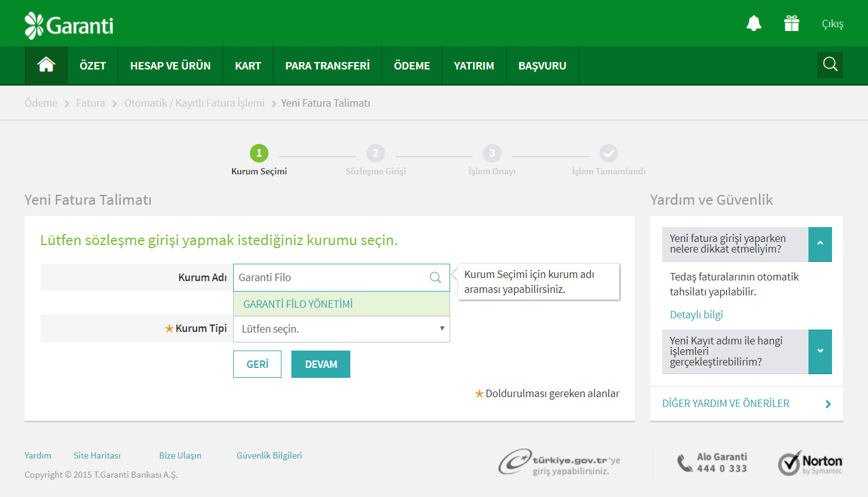Go to Otomatik / Kayıtlı Fatura İşlemi breadcrumb
The width and height of the screenshot is (868, 497).
point(195,103)
